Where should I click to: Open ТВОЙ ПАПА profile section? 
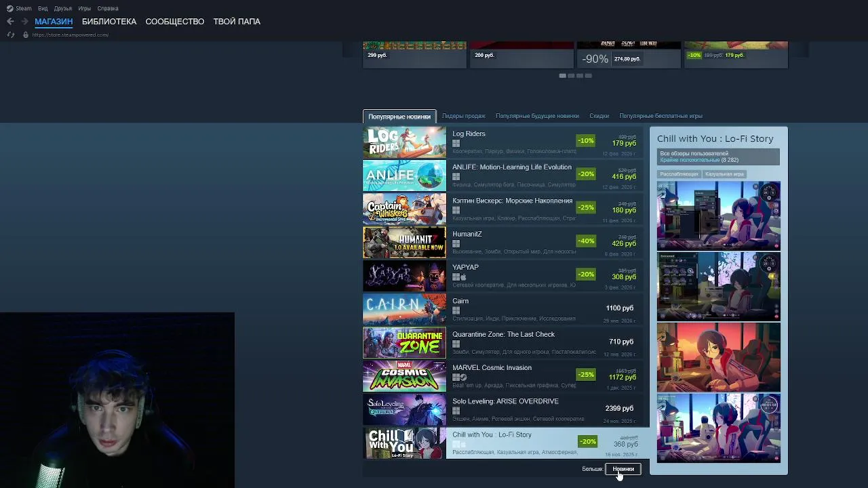tap(237, 21)
